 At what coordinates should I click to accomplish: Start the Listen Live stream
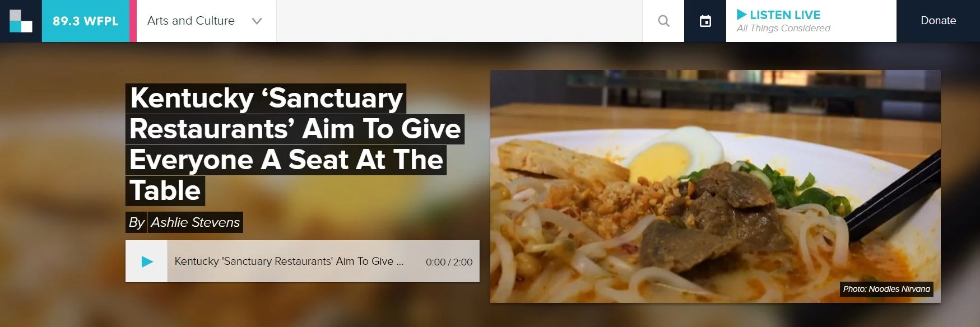pos(811,21)
